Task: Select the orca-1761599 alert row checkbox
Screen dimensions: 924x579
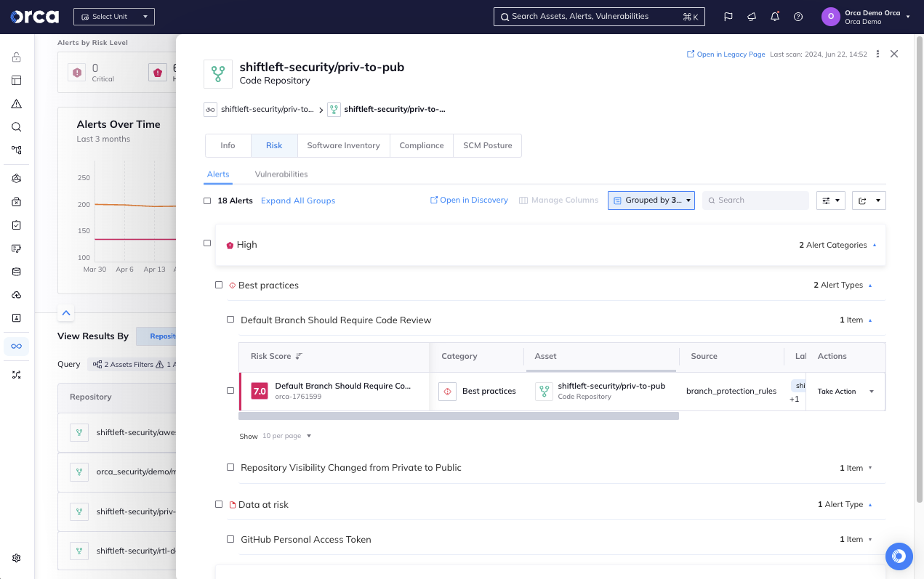Action: [x=230, y=391]
